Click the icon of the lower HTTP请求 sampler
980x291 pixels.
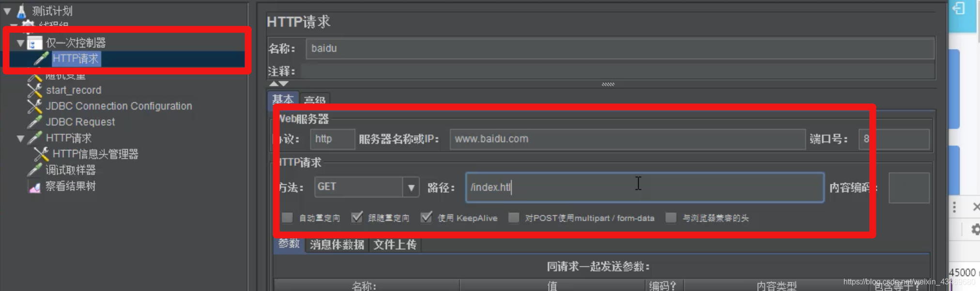tap(34, 138)
